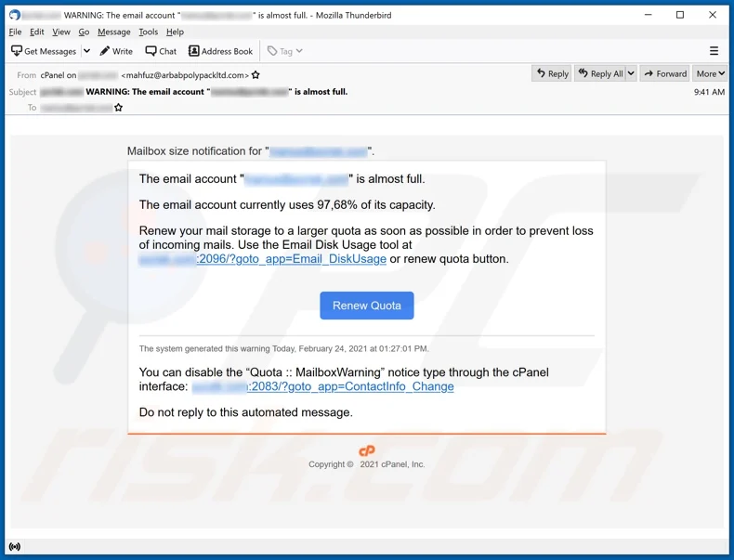This screenshot has height=560, width=734.
Task: Click the online status icon in status bar
Action: (15, 547)
